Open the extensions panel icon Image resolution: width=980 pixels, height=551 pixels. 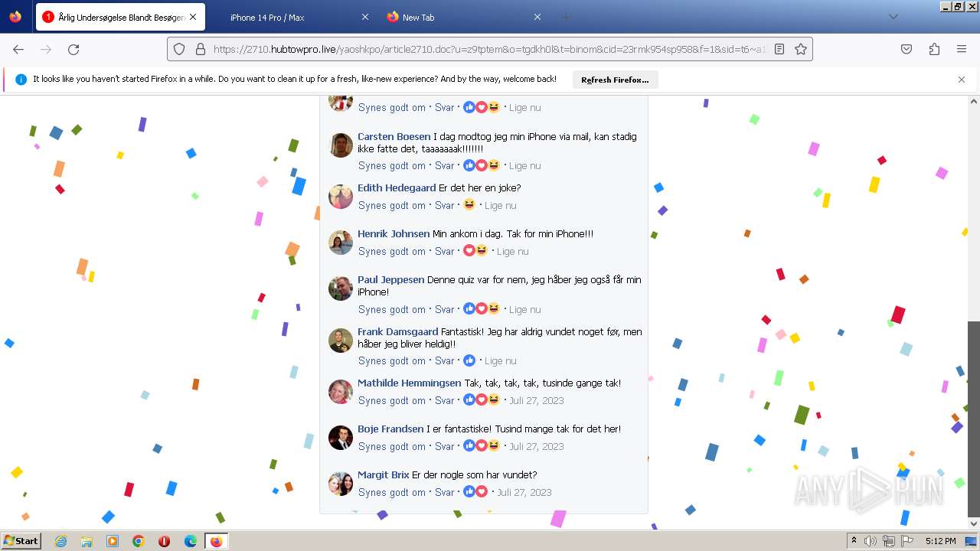934,49
